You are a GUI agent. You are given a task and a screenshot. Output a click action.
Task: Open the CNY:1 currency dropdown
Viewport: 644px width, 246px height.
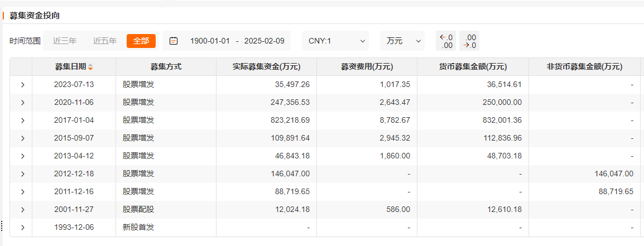coord(337,41)
